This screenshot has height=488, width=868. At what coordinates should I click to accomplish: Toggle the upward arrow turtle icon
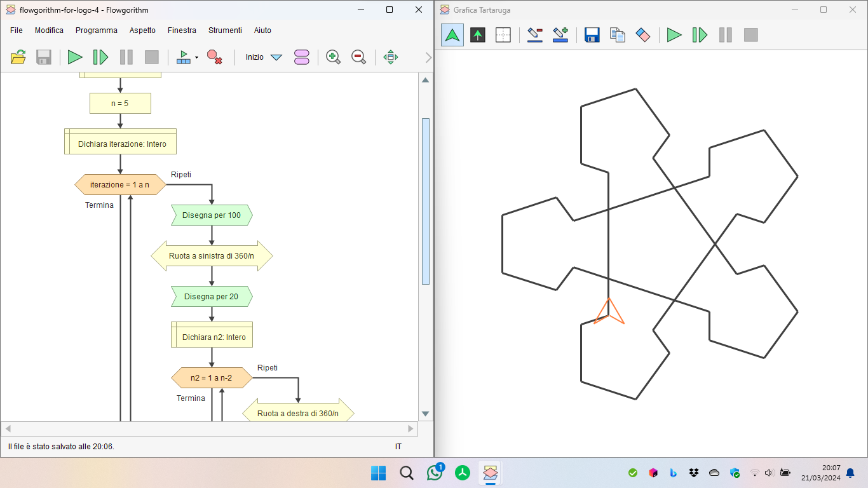(x=478, y=35)
